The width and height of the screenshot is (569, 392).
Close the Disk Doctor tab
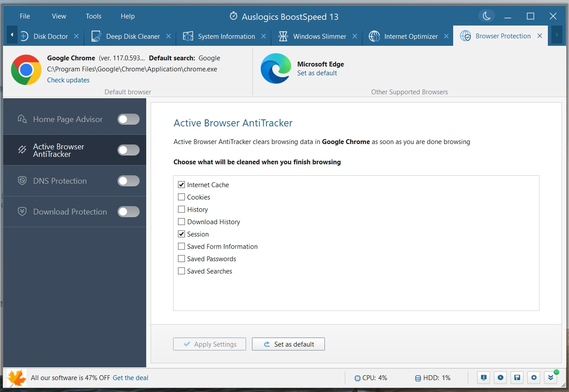tap(76, 36)
